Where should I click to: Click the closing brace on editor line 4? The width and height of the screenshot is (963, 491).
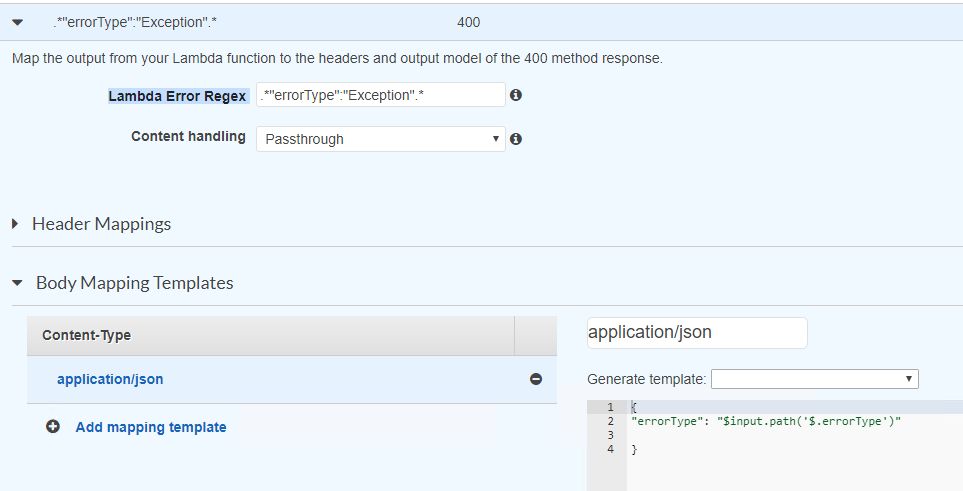[634, 449]
